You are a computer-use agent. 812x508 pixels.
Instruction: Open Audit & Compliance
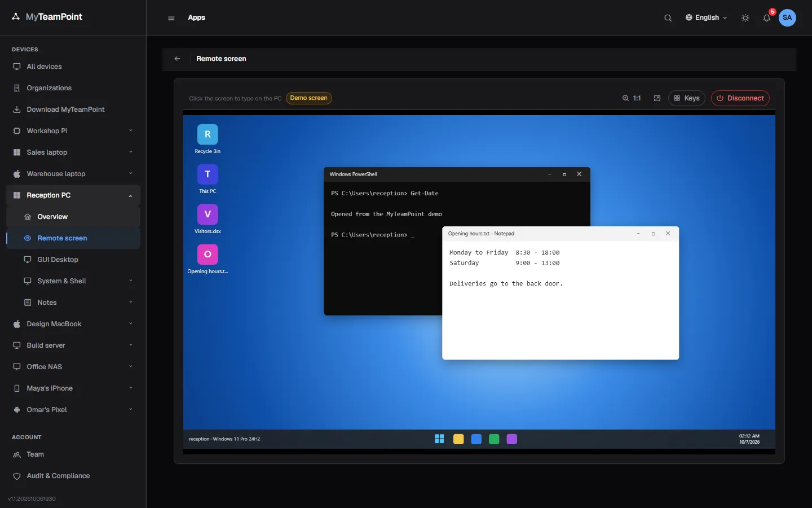[73, 476]
